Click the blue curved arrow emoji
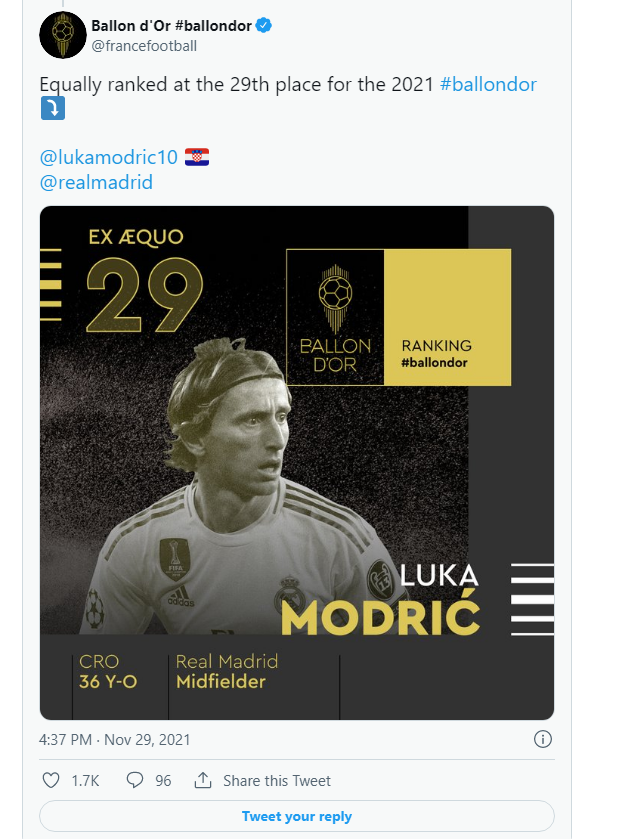Image resolution: width=639 pixels, height=839 pixels. [52, 109]
